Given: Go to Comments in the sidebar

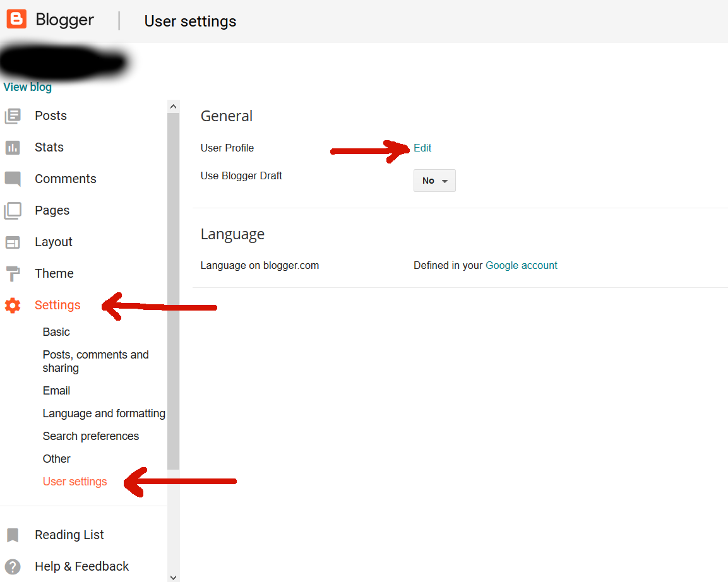Looking at the screenshot, I should [x=66, y=179].
